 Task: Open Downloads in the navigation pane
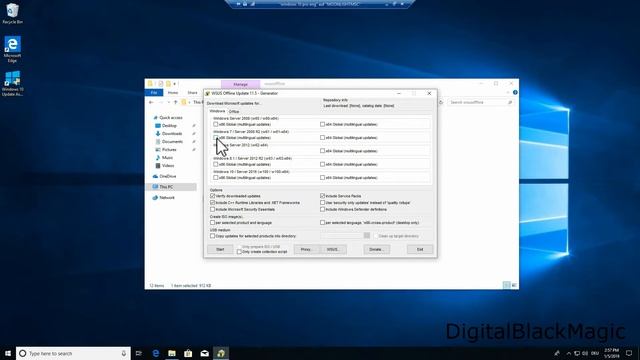pyautogui.click(x=169, y=133)
